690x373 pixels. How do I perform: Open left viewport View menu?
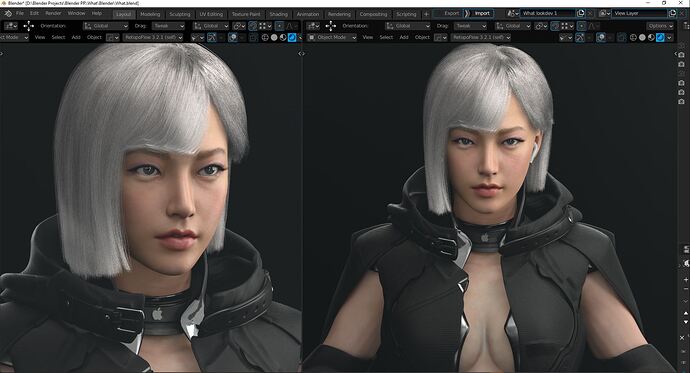point(40,37)
